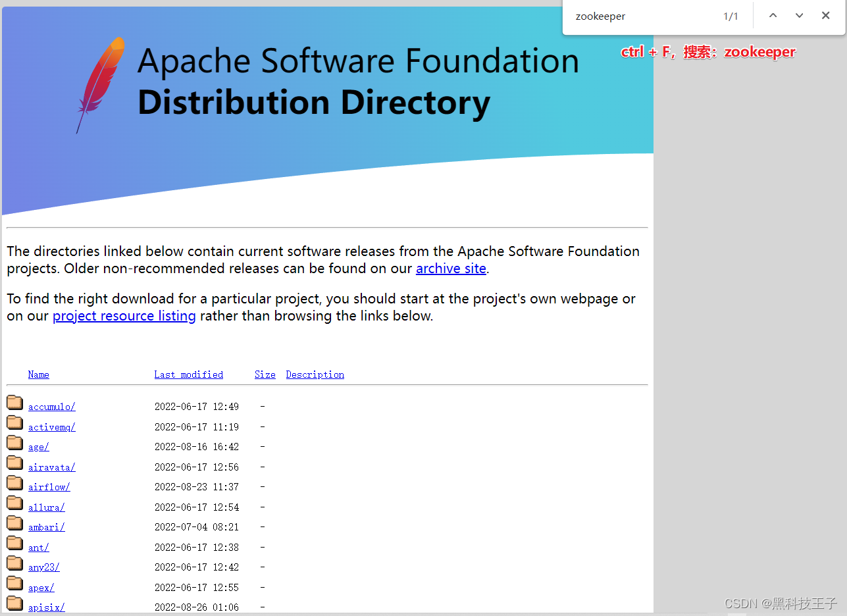Click date 2022-06-17 12:55 for apex
Image resolution: width=847 pixels, height=616 pixels.
click(197, 588)
